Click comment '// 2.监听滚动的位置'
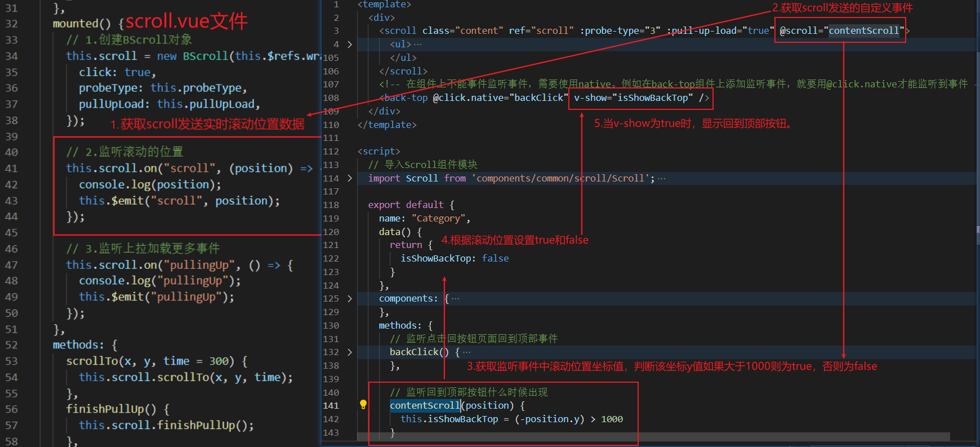980x447 pixels. (x=124, y=152)
